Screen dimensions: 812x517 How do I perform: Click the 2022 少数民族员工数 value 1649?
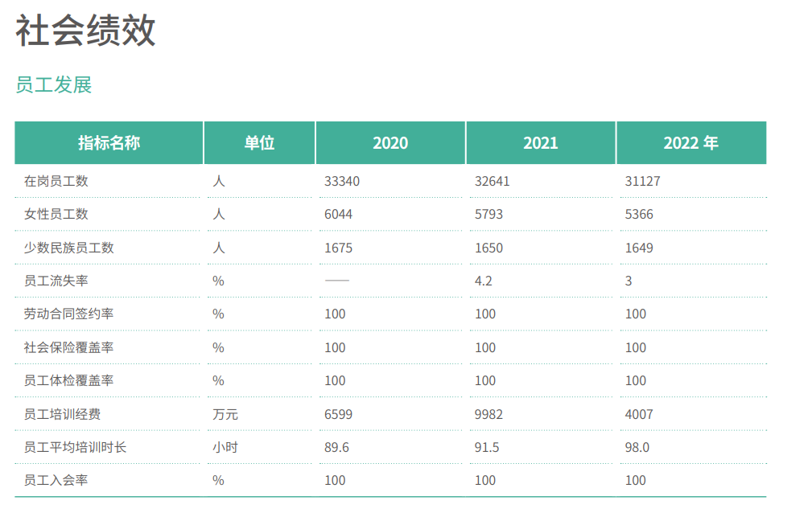639,248
